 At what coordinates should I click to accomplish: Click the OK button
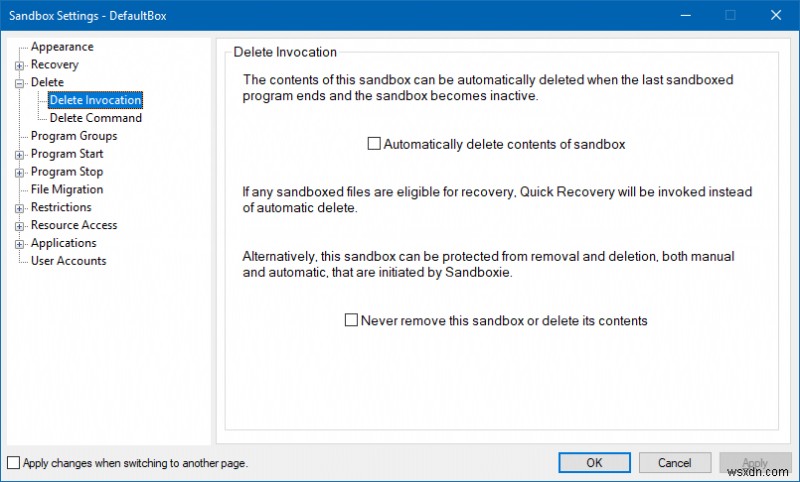[594, 463]
